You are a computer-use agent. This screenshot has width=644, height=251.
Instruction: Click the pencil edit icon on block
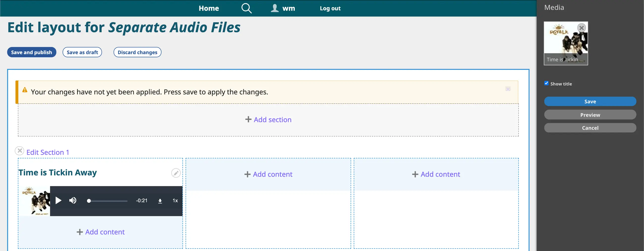pyautogui.click(x=176, y=173)
